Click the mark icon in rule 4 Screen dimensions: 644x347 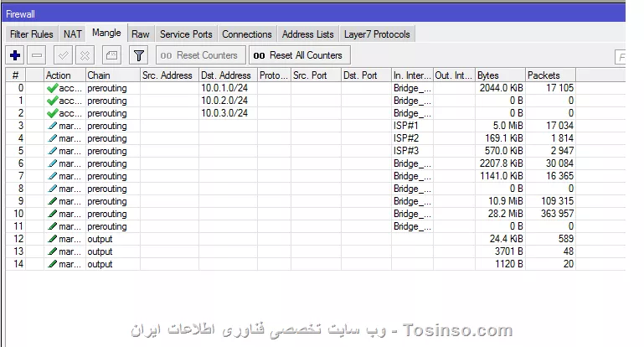(52, 138)
